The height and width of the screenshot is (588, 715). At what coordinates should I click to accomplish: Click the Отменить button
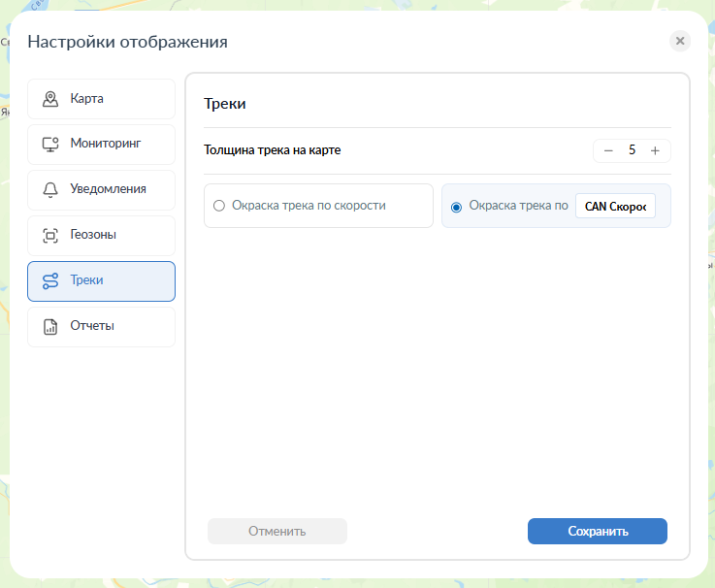pyautogui.click(x=277, y=531)
